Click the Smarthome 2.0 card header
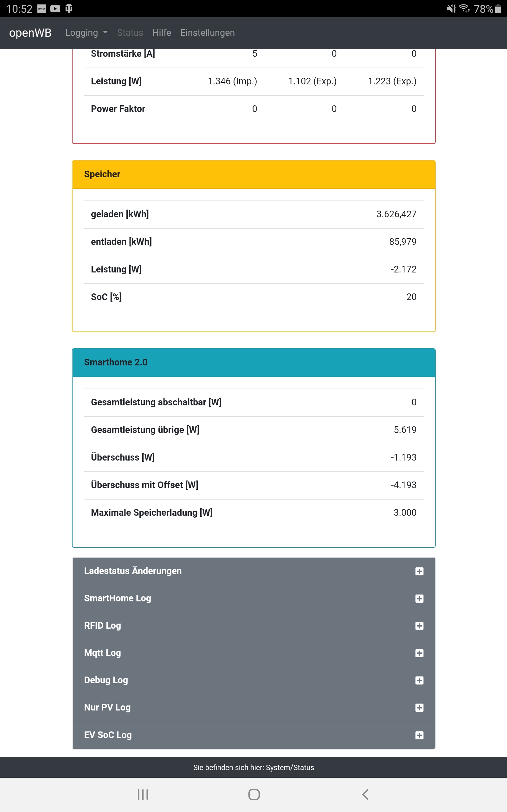This screenshot has width=507, height=812. click(253, 362)
